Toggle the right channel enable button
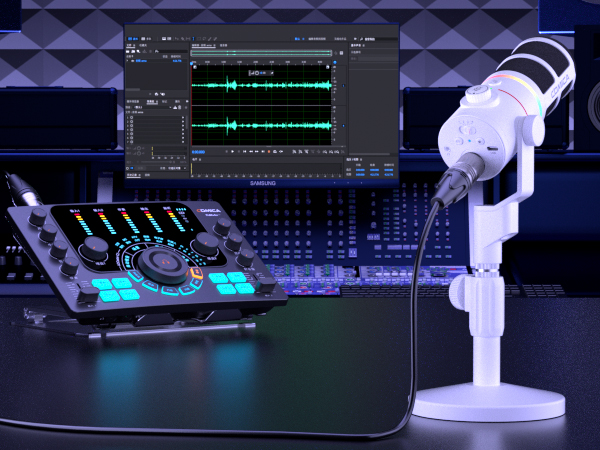Screen dimensions: 600x450 343,126
